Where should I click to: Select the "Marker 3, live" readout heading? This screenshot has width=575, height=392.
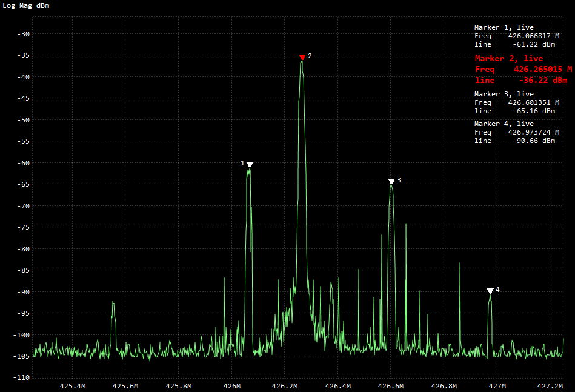504,94
